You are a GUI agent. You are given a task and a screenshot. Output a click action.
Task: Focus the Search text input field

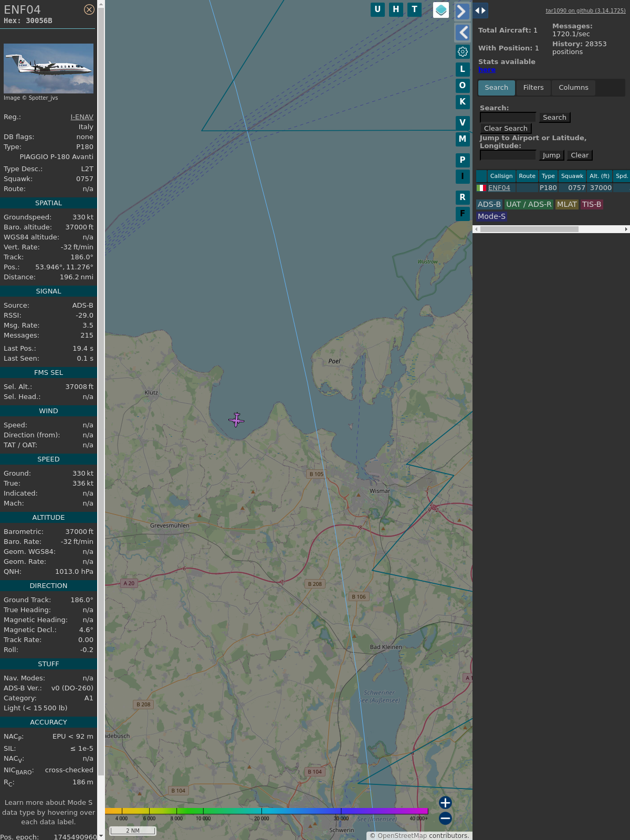coord(508,118)
